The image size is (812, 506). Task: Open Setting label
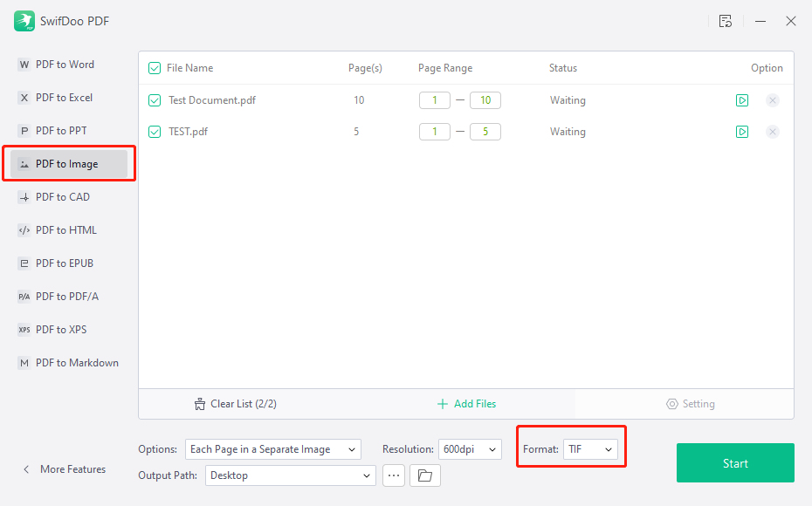(x=698, y=404)
